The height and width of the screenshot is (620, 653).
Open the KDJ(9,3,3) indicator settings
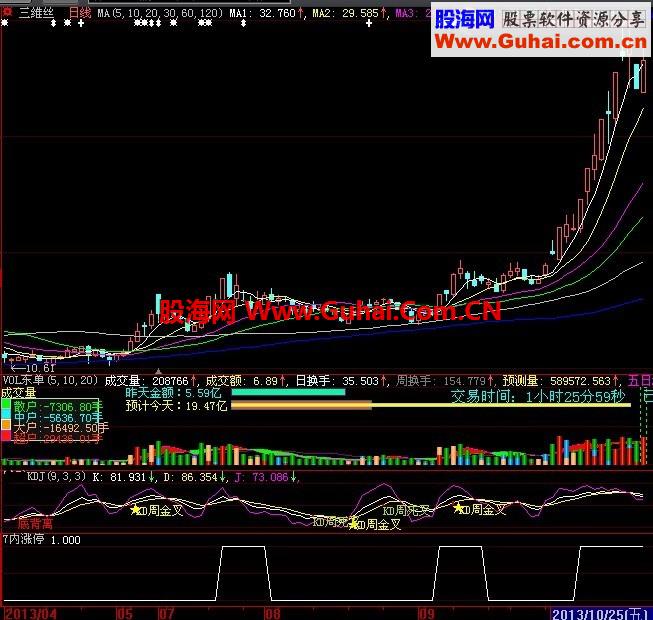[45, 478]
